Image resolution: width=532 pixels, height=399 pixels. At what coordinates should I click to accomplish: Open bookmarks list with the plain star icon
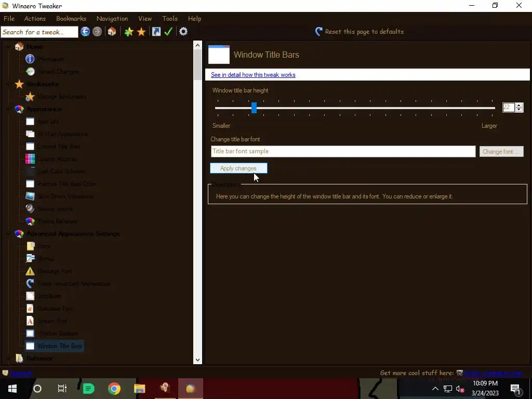click(x=141, y=32)
